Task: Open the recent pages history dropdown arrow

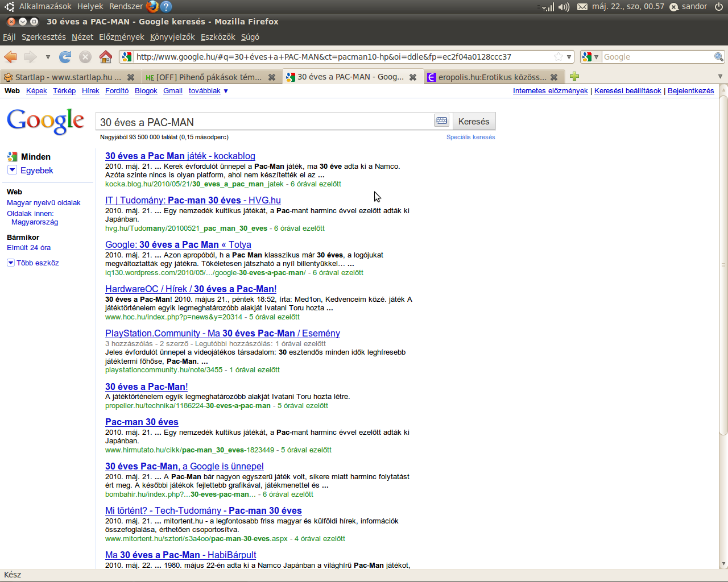Action: pyautogui.click(x=48, y=57)
